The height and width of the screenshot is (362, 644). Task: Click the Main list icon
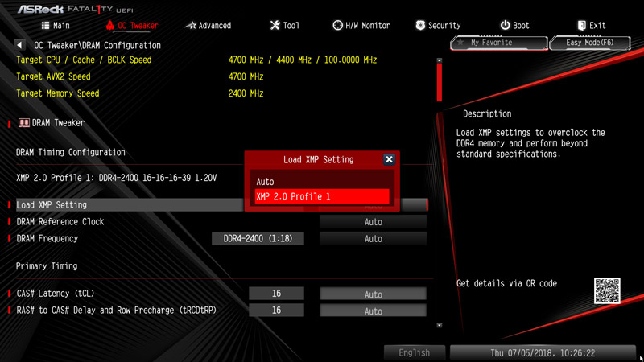[x=46, y=26]
